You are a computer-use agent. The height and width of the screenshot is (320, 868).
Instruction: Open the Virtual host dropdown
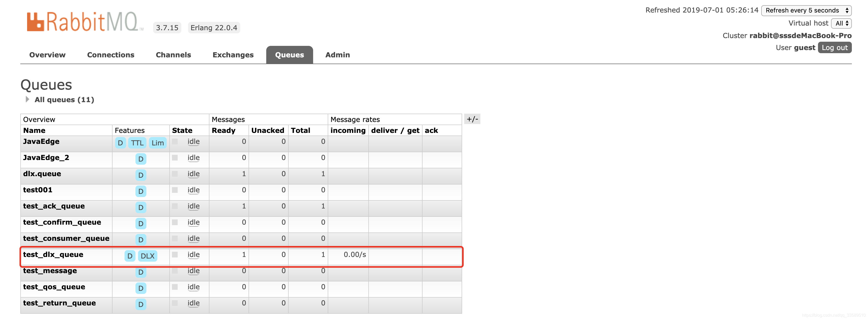coord(841,23)
